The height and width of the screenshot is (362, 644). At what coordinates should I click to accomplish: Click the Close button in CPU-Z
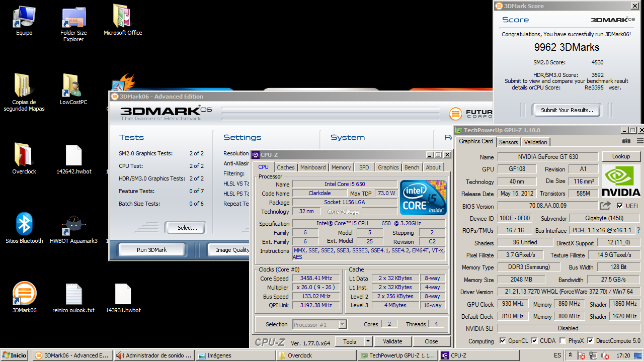[431, 341]
